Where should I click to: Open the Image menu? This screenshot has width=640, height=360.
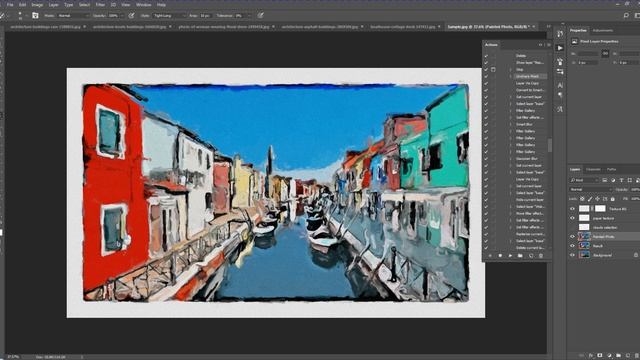[37, 5]
